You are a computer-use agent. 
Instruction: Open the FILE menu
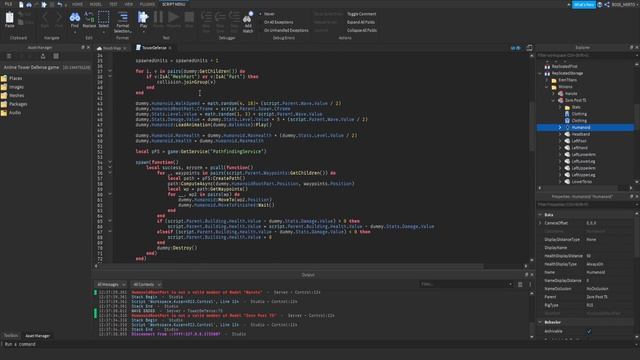point(8,4)
